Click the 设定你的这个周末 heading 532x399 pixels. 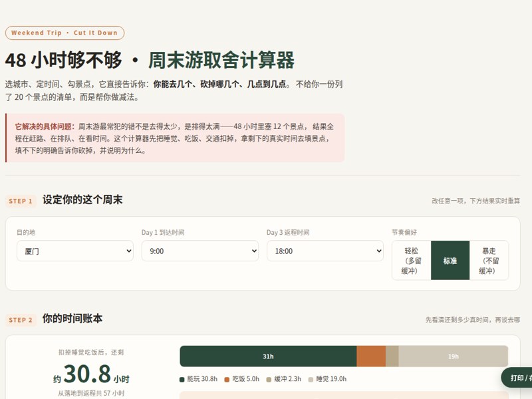tap(82, 199)
